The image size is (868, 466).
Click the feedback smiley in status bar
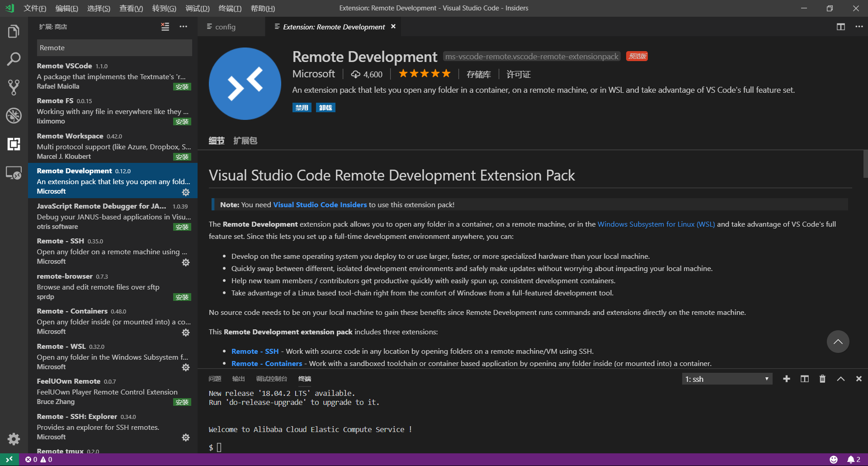tap(834, 460)
